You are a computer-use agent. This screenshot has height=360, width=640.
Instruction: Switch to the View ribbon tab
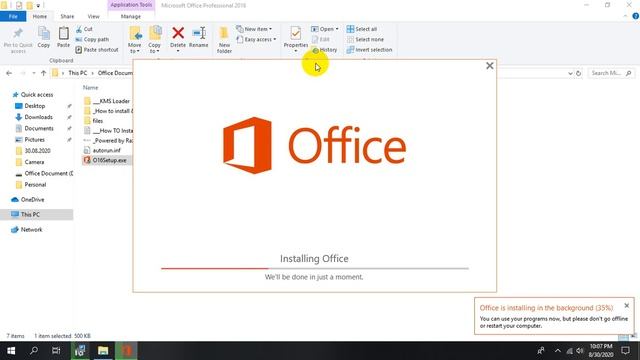coord(93,16)
